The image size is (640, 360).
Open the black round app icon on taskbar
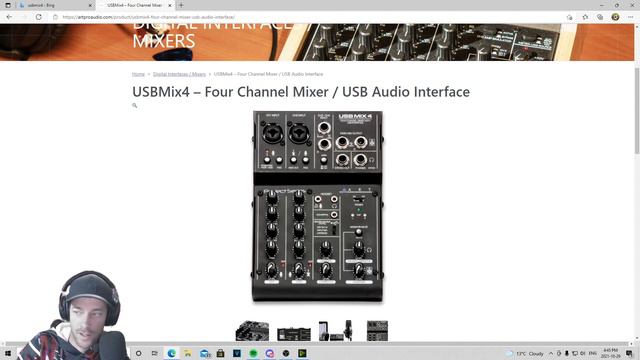(286, 353)
